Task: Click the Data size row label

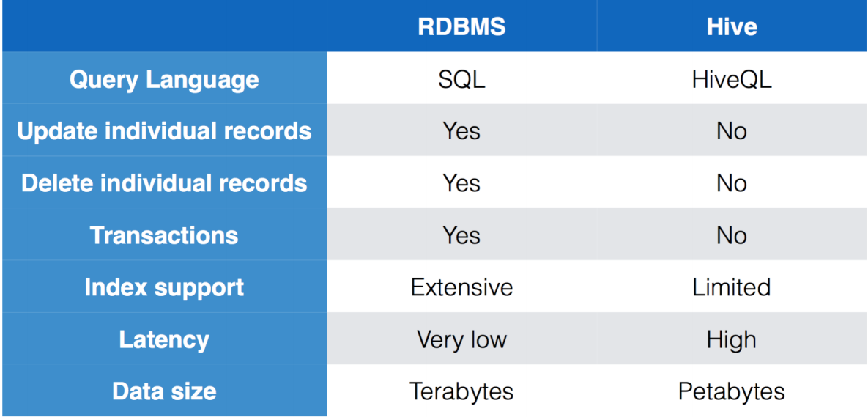Action: pos(164,391)
